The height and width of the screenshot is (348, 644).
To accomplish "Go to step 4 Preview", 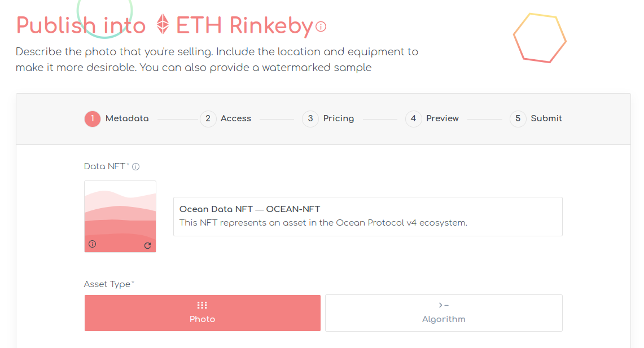I will (x=432, y=118).
